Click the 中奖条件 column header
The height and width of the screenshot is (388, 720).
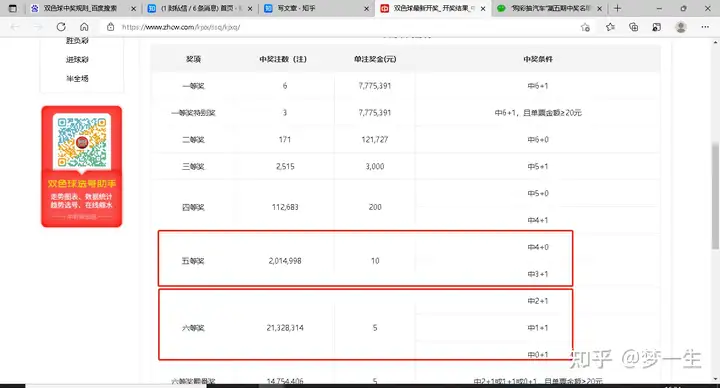(538, 59)
